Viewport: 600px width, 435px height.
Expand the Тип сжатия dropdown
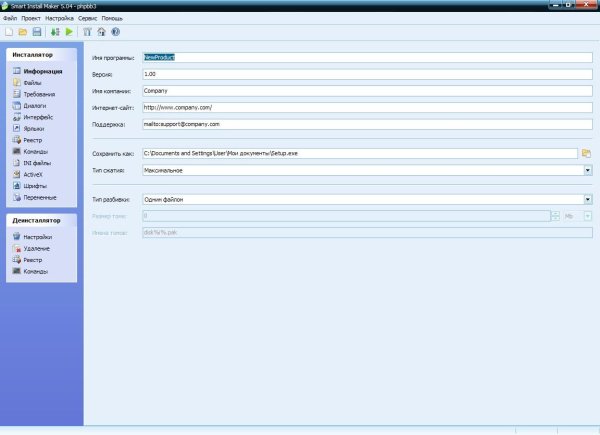point(588,170)
